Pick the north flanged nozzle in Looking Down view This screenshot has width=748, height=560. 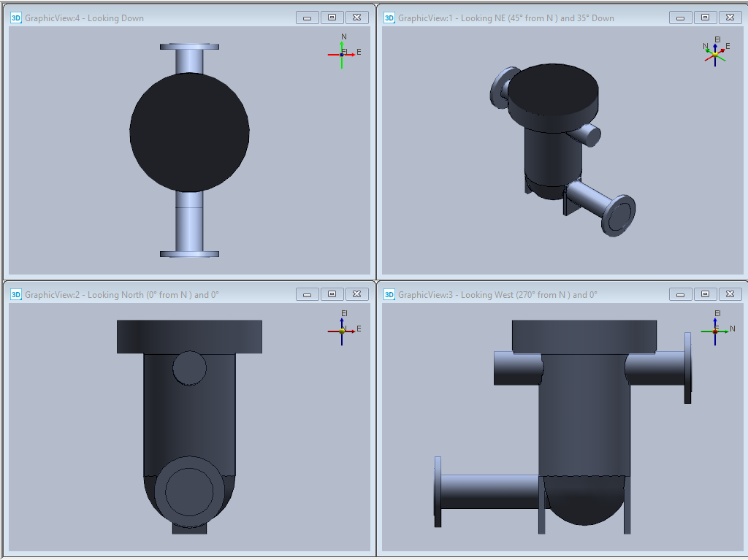click(189, 58)
